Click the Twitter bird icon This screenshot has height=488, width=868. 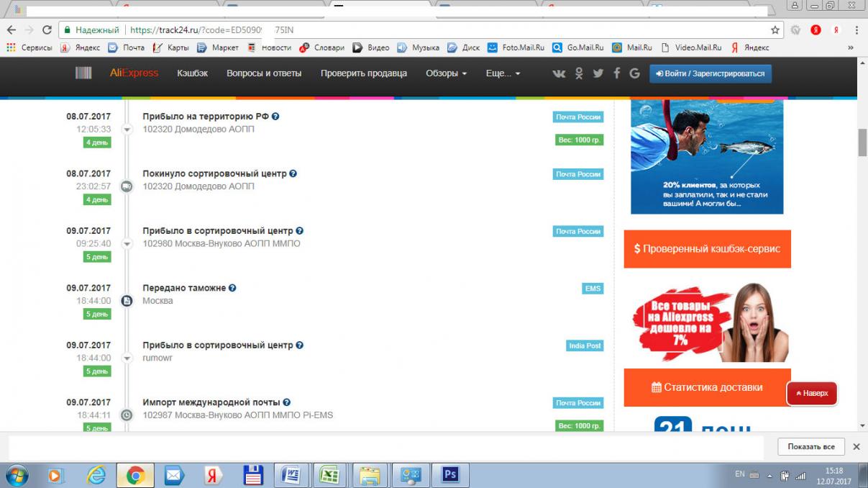[598, 73]
